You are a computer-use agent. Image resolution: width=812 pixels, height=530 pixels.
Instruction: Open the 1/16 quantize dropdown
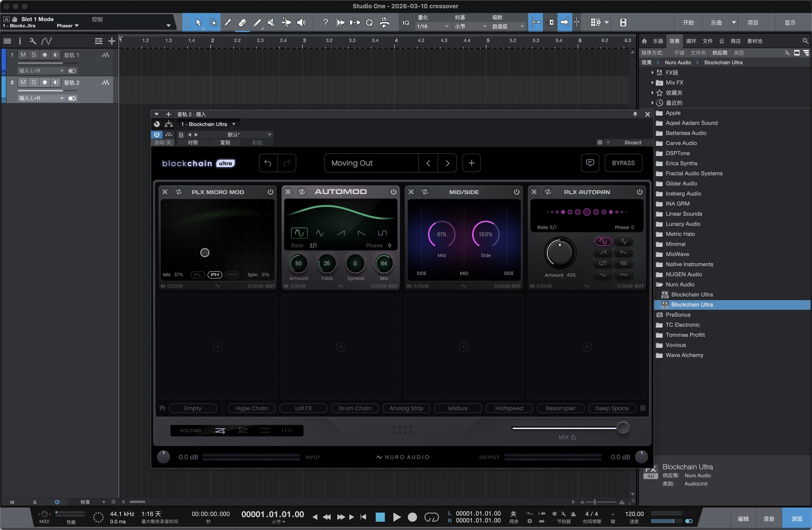point(432,26)
